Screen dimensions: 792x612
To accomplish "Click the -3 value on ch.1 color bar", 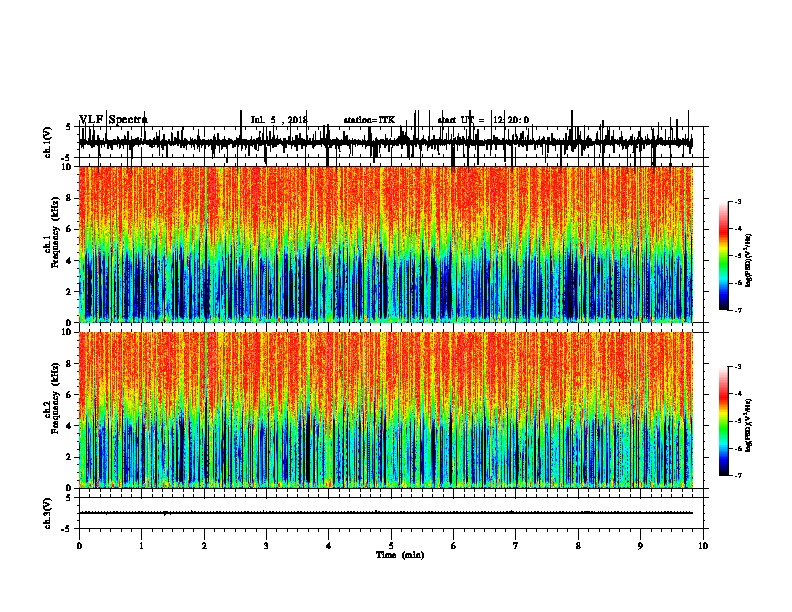I will [x=738, y=201].
